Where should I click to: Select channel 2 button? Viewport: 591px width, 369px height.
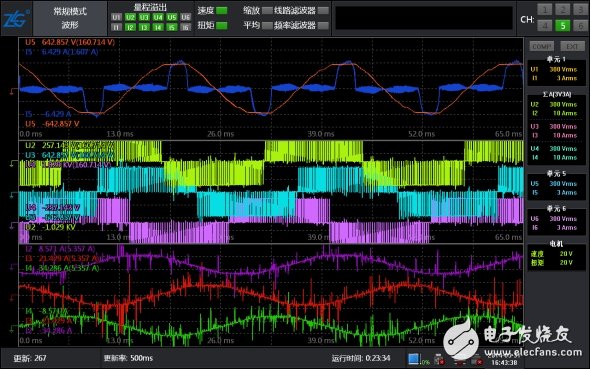point(562,9)
